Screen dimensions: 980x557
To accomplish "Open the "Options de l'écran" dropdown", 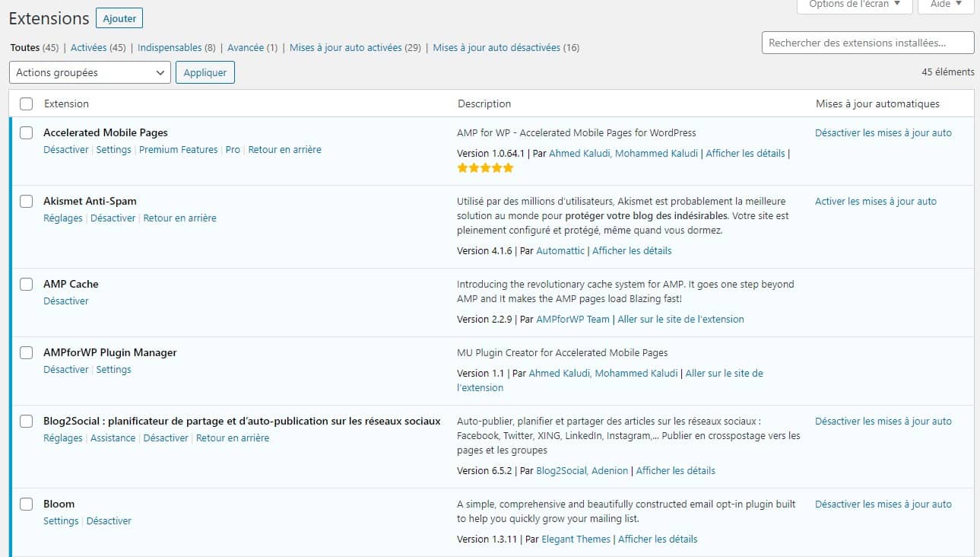I will click(x=855, y=5).
